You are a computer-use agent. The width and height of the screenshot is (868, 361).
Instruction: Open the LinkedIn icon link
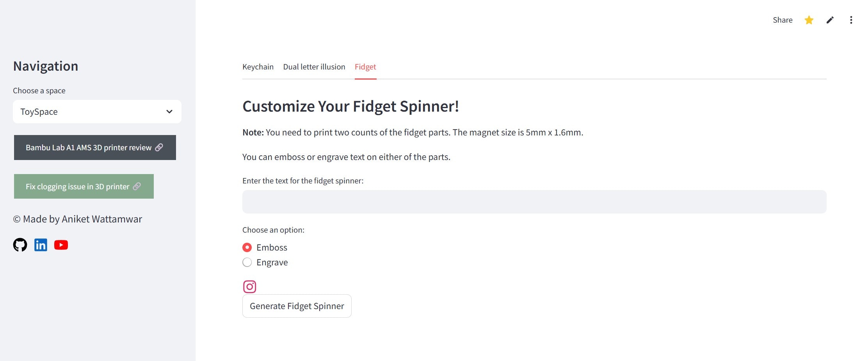pyautogui.click(x=41, y=245)
